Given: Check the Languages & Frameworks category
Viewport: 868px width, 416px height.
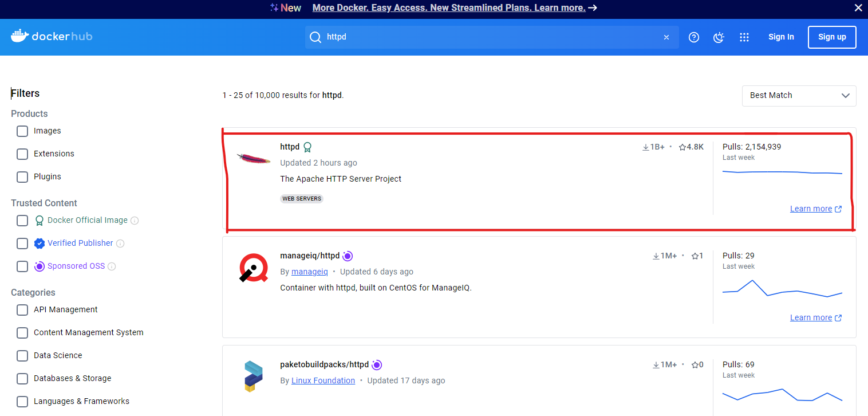Looking at the screenshot, I should tap(22, 402).
